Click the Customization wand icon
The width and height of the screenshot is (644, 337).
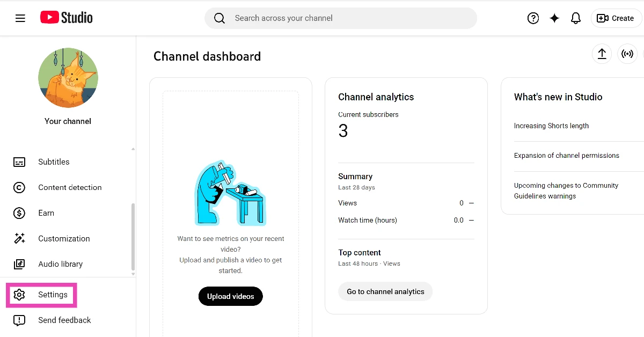tap(19, 238)
